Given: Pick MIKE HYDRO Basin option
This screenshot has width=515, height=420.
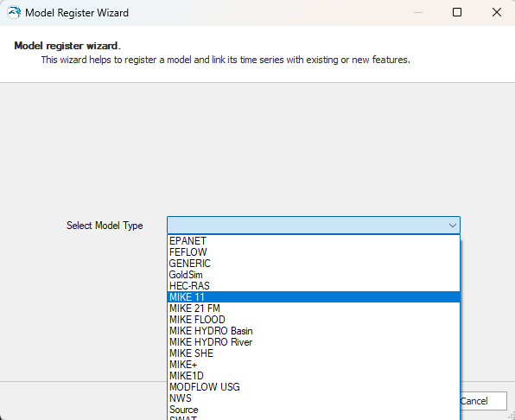Looking at the screenshot, I should (314, 331).
